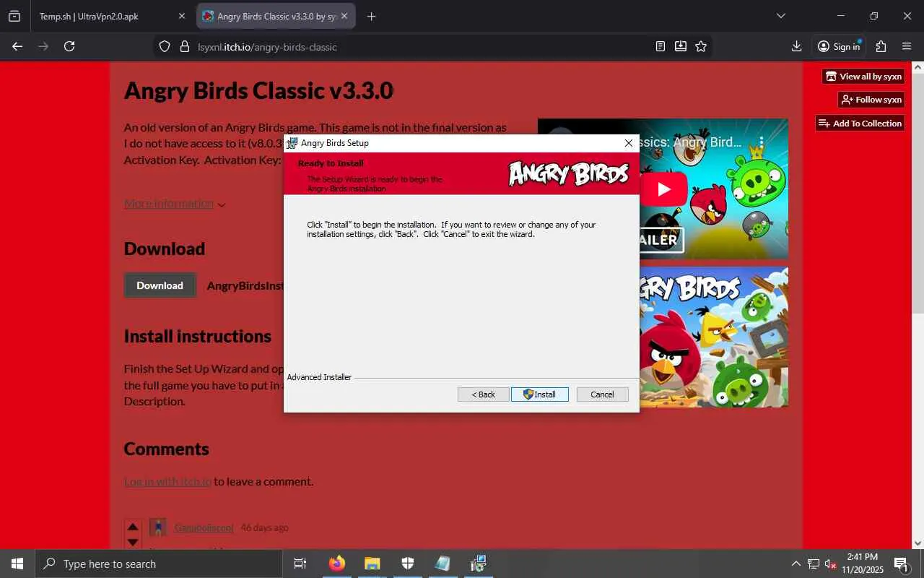This screenshot has height=578, width=924.
Task: Open the first commenter's username link
Action: tap(204, 527)
